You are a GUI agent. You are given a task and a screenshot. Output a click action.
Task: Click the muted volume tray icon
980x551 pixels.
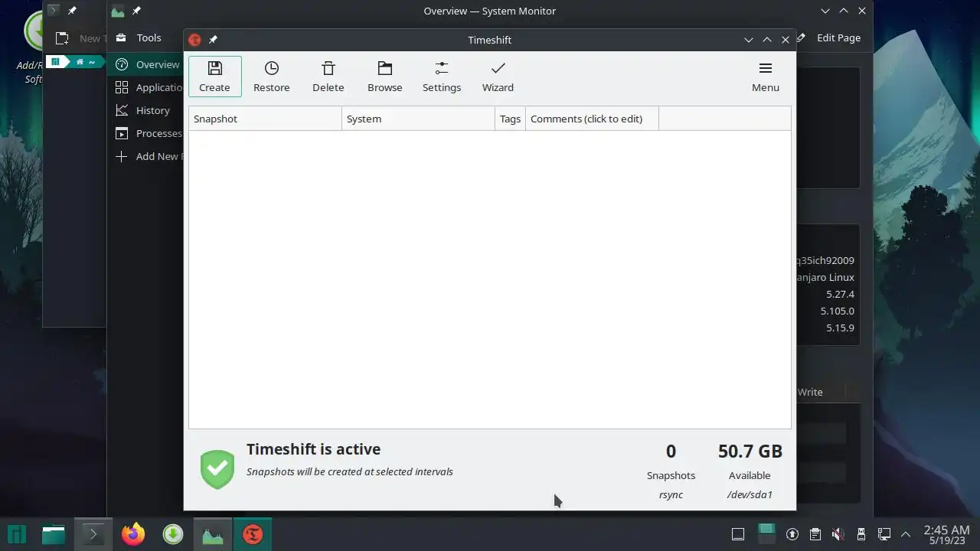(838, 534)
